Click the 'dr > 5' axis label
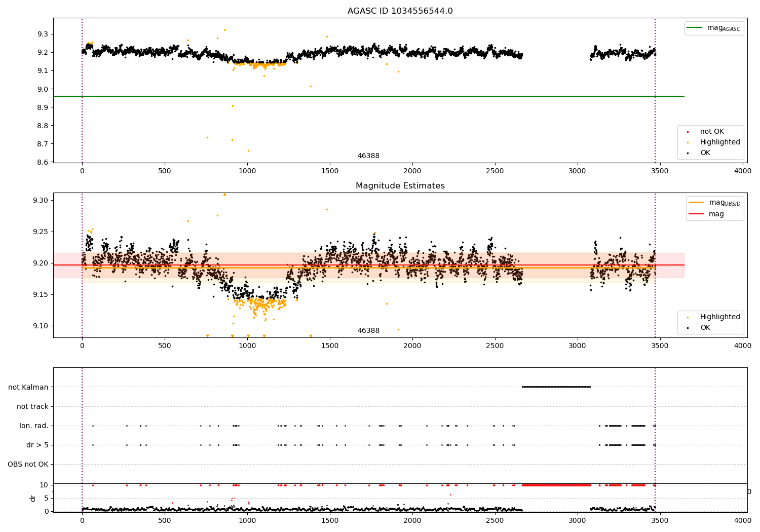760x532 pixels. pyautogui.click(x=37, y=445)
